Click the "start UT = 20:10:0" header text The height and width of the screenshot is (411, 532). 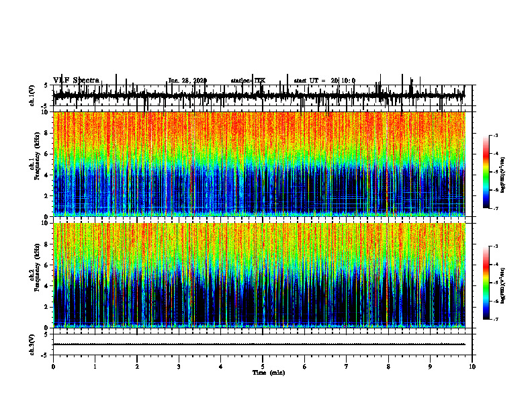tap(324, 81)
